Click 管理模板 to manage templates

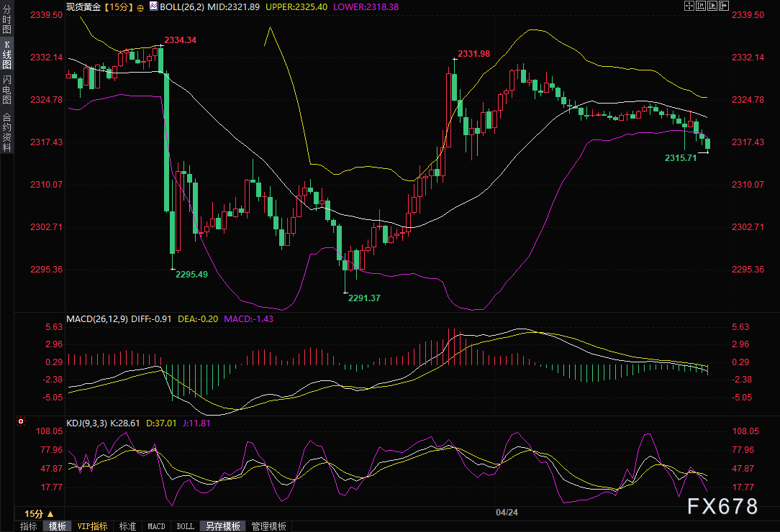tap(268, 526)
